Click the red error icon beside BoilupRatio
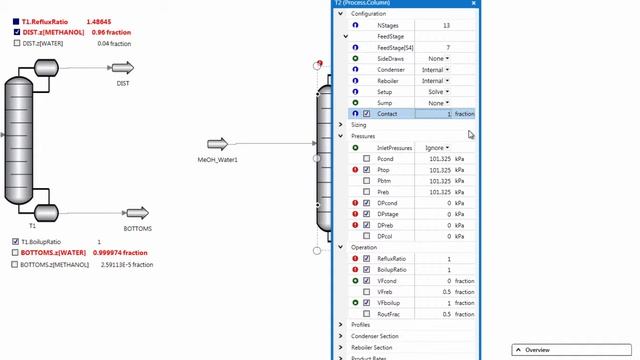This screenshot has height=360, width=640. tap(355, 269)
